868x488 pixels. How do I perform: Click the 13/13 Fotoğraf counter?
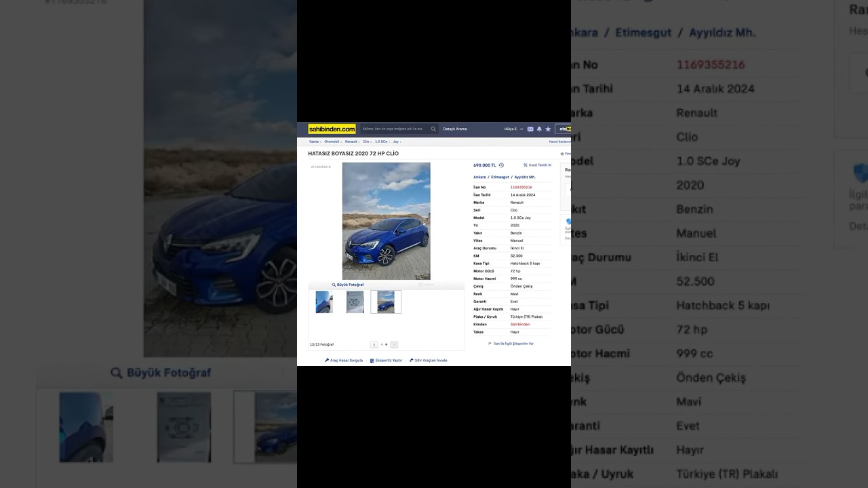click(322, 344)
